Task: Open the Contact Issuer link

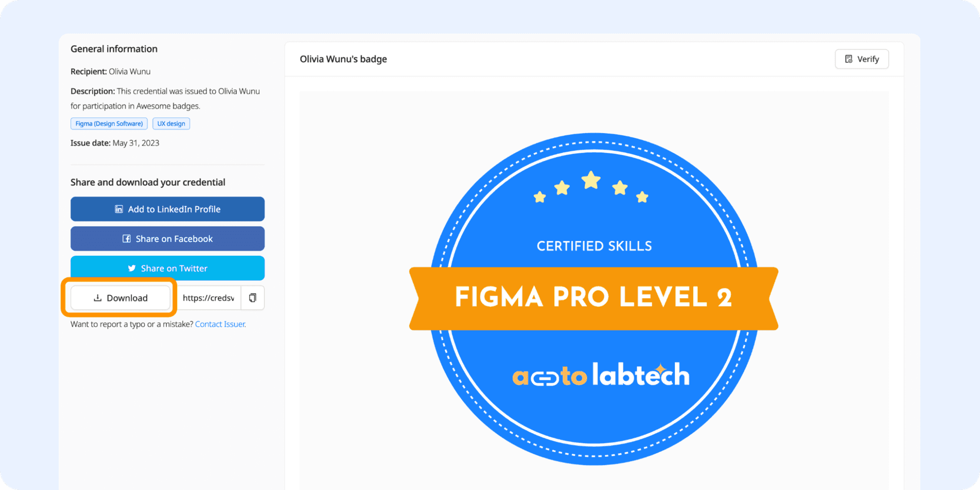Action: 220,324
